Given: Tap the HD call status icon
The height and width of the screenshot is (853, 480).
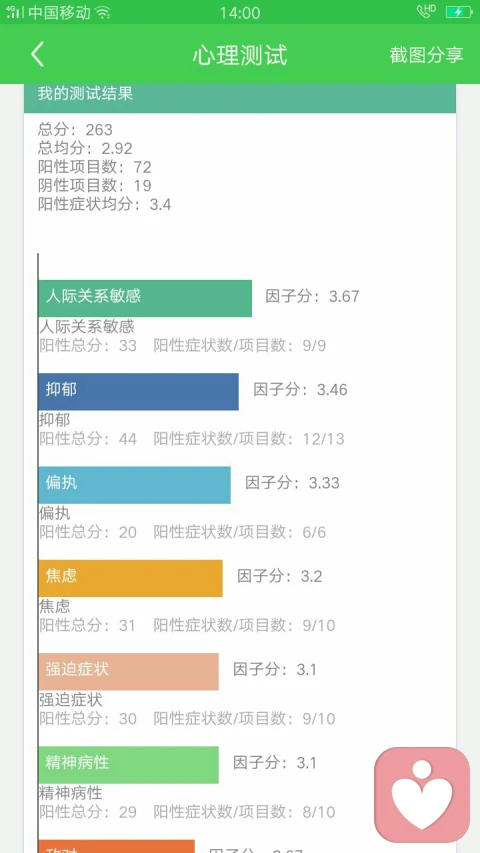Looking at the screenshot, I should 427,11.
